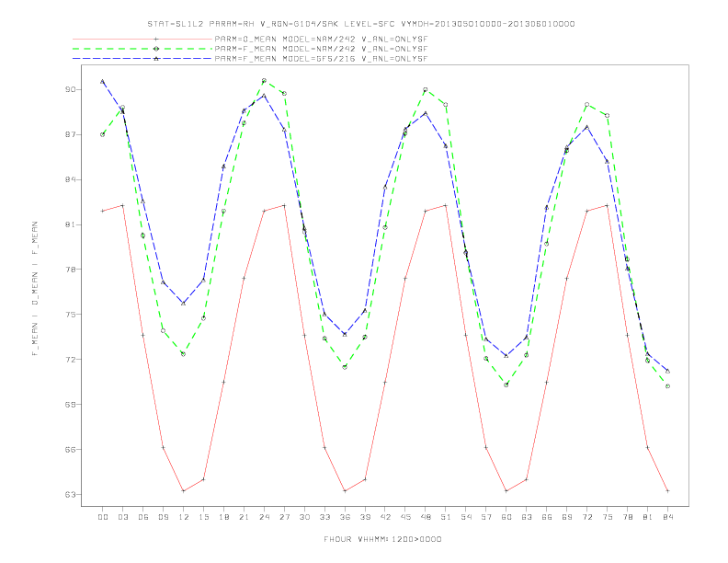Click y-axis tick value 84
This screenshot has width=728, height=563.
[x=70, y=179]
